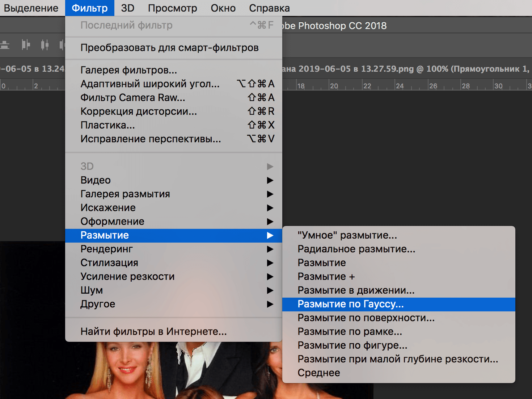Image resolution: width=532 pixels, height=399 pixels.
Task: Select the align bottom edges icon
Action: click(5, 45)
